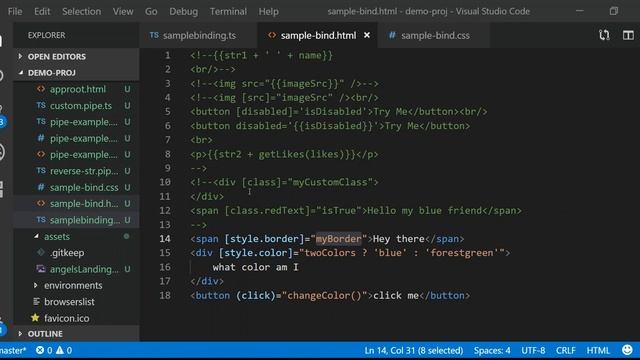
Task: Open the View menu
Action: click(x=123, y=11)
